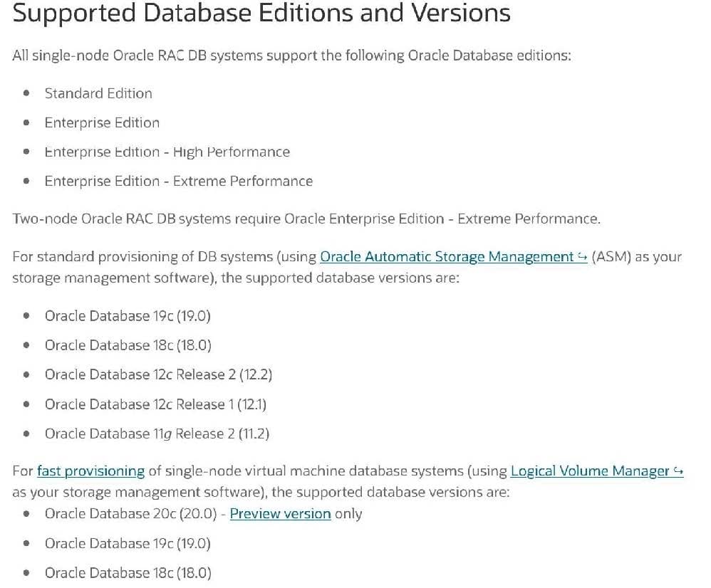Click Oracle Database 11g Release 2 (11.2) item
The height and width of the screenshot is (588, 711).
pos(157,434)
